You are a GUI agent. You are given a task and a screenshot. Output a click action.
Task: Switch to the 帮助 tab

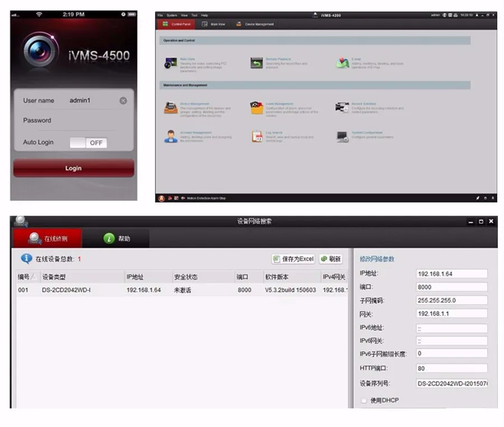[x=116, y=238]
